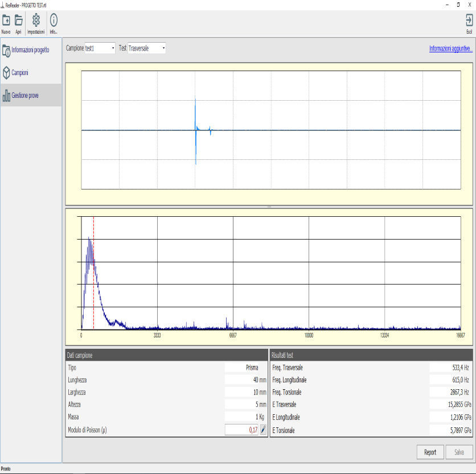Select the Gestione prove bar-chart icon

7,94
